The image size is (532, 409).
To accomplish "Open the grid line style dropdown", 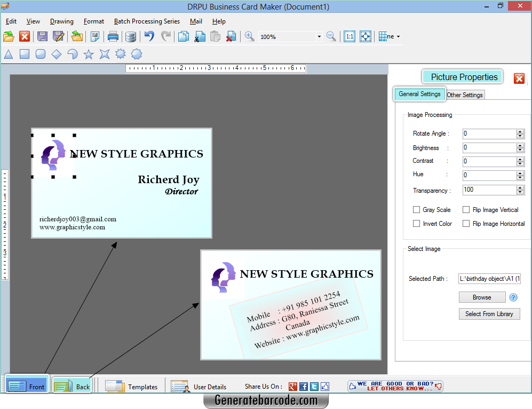I will click(x=398, y=37).
